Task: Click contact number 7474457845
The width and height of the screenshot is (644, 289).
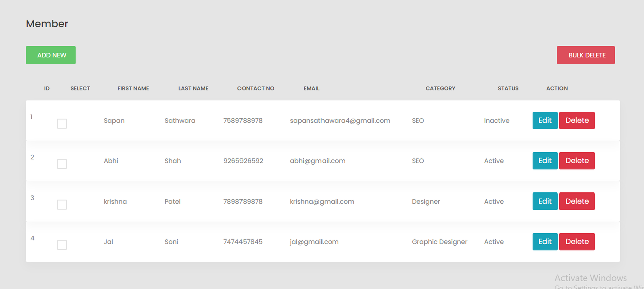Action: tap(243, 242)
